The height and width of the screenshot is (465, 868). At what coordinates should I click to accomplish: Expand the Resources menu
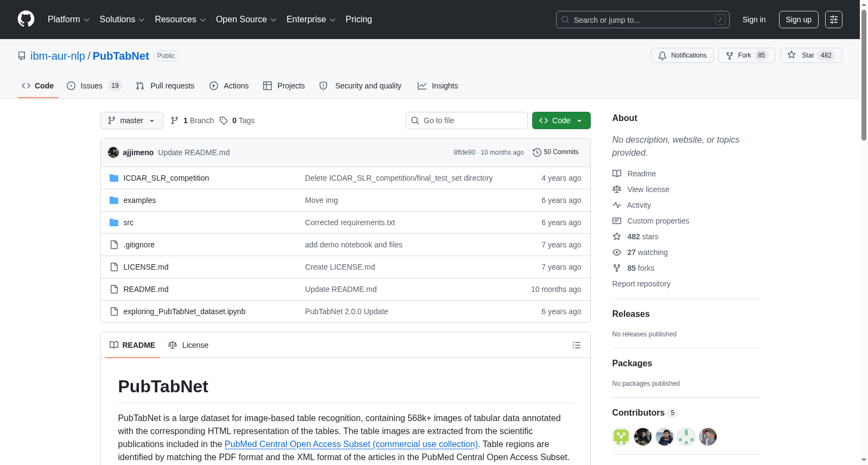tap(180, 20)
